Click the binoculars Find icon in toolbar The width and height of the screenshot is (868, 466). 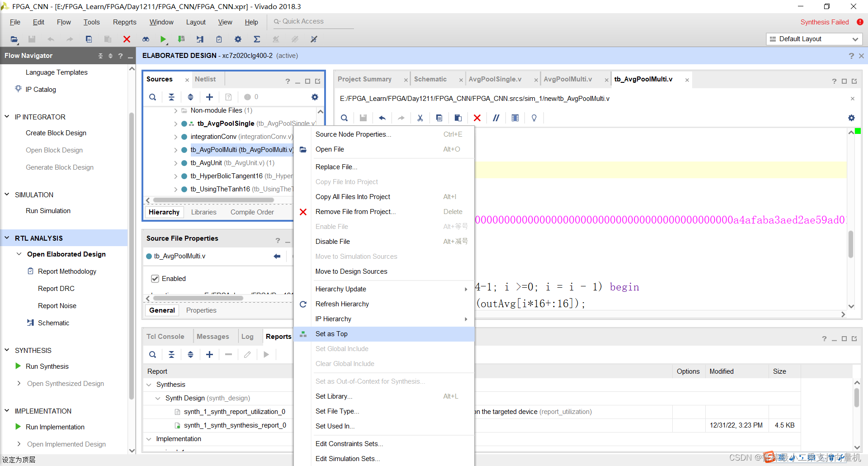(x=146, y=39)
